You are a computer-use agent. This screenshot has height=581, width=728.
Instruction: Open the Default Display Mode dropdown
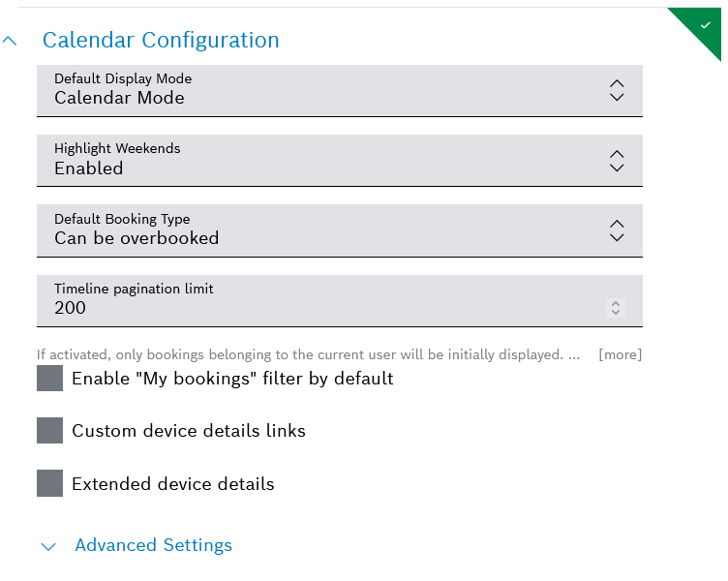coord(319,90)
